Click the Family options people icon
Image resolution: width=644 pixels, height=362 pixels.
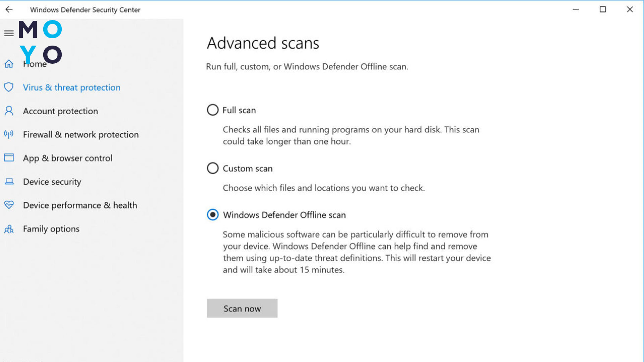tap(9, 229)
